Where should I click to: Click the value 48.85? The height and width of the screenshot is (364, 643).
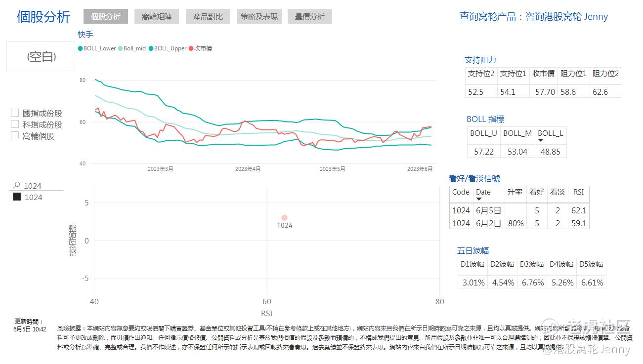(x=550, y=152)
